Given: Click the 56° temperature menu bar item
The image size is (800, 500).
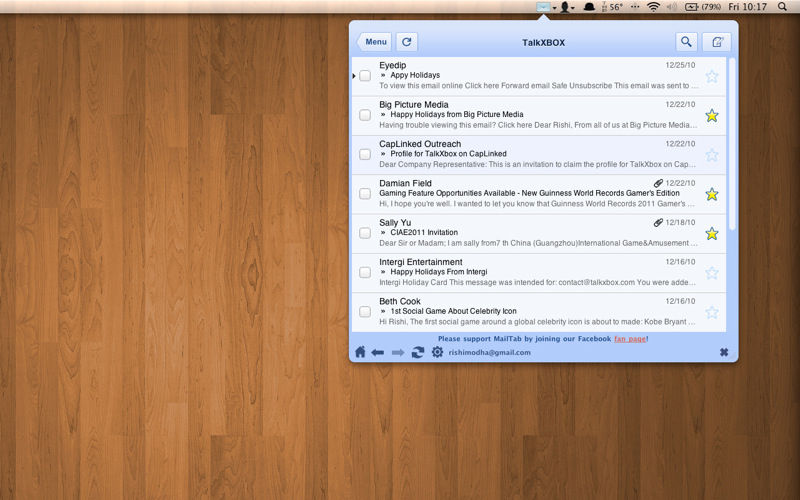Looking at the screenshot, I should [x=612, y=7].
